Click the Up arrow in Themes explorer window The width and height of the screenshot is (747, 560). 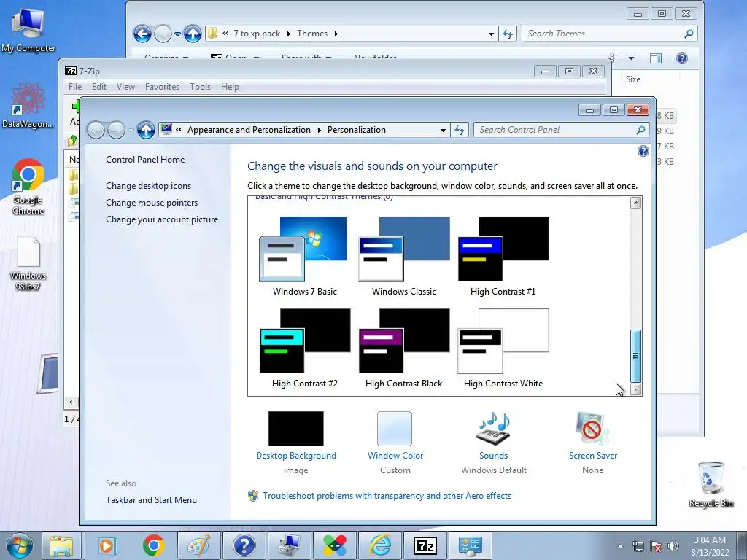(193, 34)
